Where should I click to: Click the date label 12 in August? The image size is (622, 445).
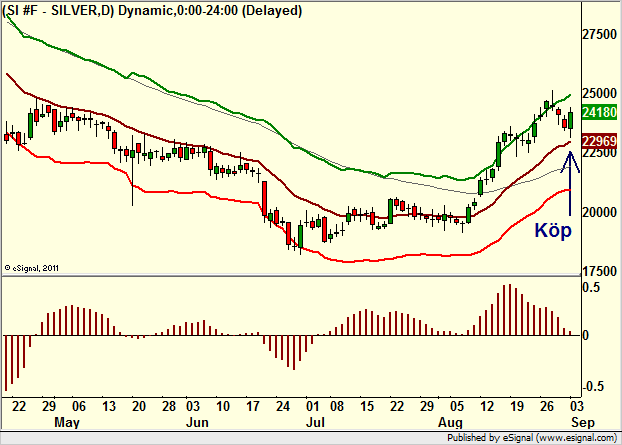487,406
